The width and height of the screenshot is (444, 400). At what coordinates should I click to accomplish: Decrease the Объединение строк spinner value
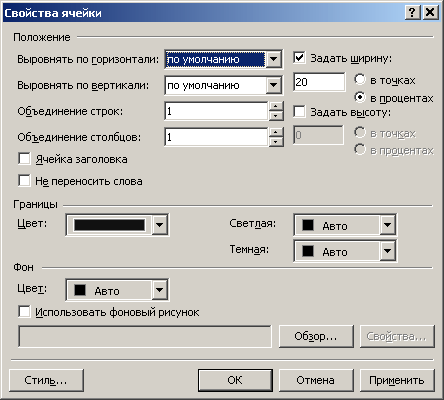point(275,116)
